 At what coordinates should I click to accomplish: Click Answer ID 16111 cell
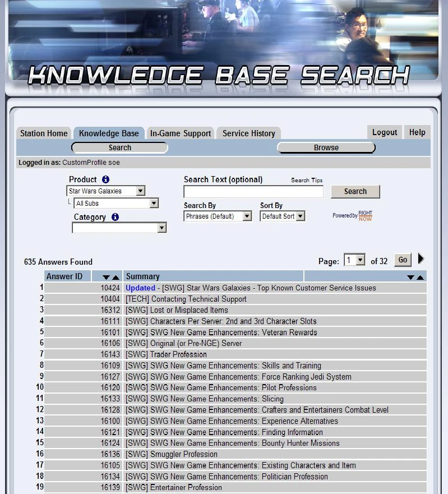(83, 321)
